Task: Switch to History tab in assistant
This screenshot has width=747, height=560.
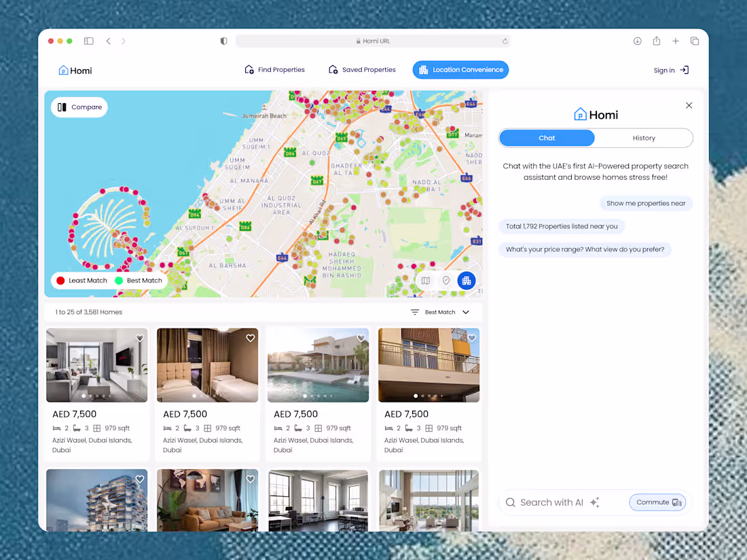Action: pos(644,138)
